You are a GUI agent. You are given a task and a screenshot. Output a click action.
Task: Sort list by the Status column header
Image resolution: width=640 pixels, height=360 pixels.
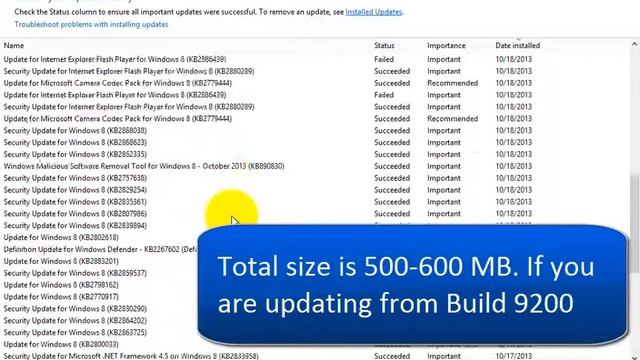pos(384,45)
